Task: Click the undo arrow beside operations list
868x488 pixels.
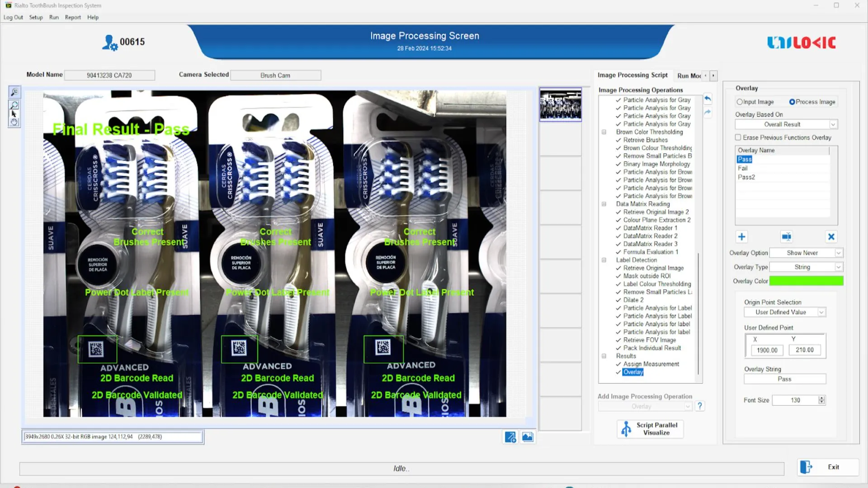Action: point(708,99)
